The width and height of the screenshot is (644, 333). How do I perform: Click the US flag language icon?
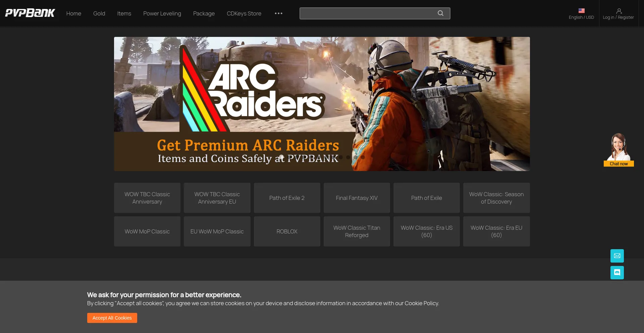tap(581, 11)
